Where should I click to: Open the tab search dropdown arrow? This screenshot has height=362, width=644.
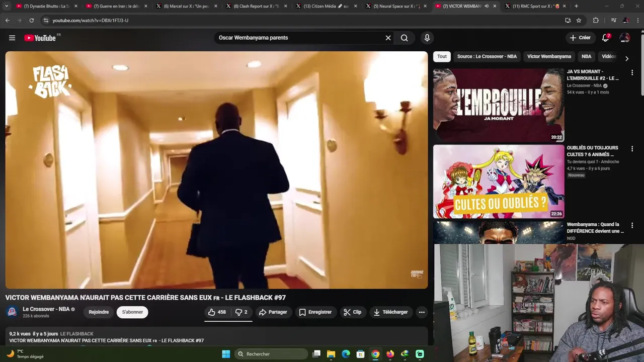[7, 6]
